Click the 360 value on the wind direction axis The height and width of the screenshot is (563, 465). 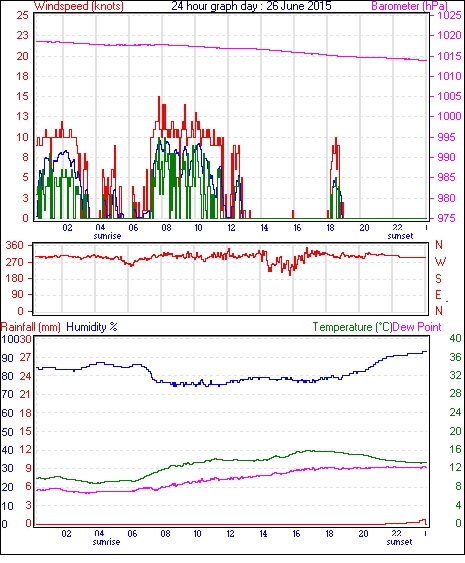point(15,245)
